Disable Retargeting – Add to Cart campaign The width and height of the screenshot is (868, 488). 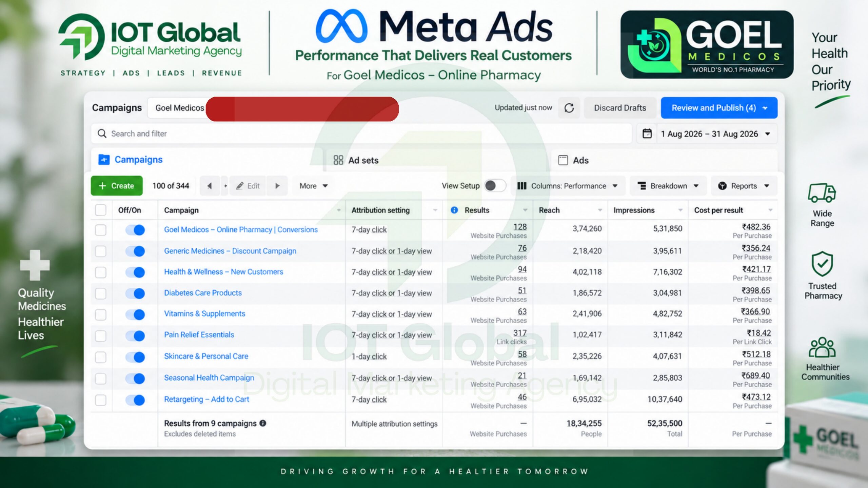(x=135, y=400)
